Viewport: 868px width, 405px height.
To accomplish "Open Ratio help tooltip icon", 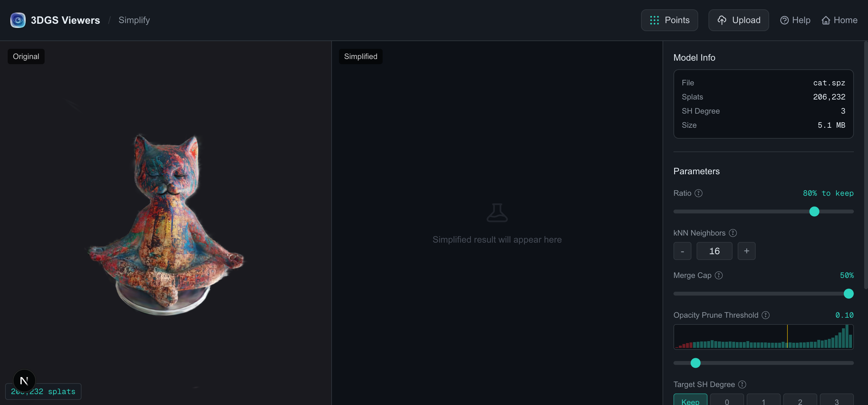I will coord(699,193).
